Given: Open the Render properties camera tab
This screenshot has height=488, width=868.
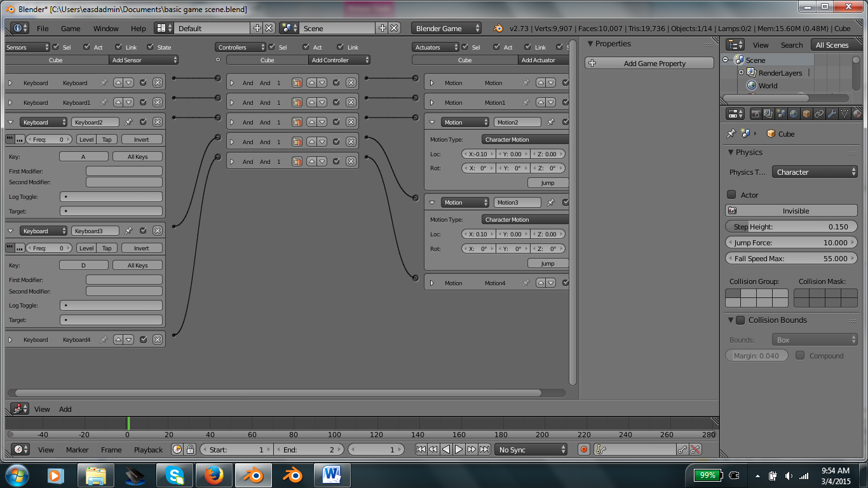Looking at the screenshot, I should click(x=756, y=114).
